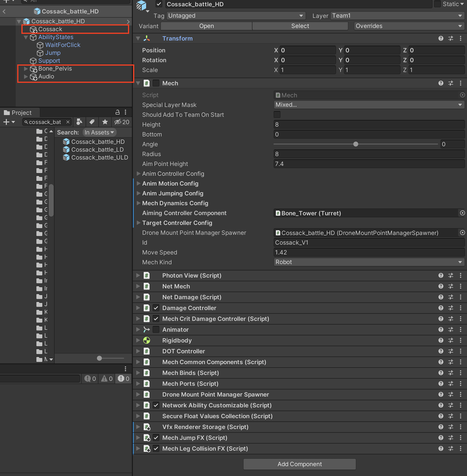The image size is (467, 476).
Task: Open Mech component preset settings icon
Action: click(451, 83)
